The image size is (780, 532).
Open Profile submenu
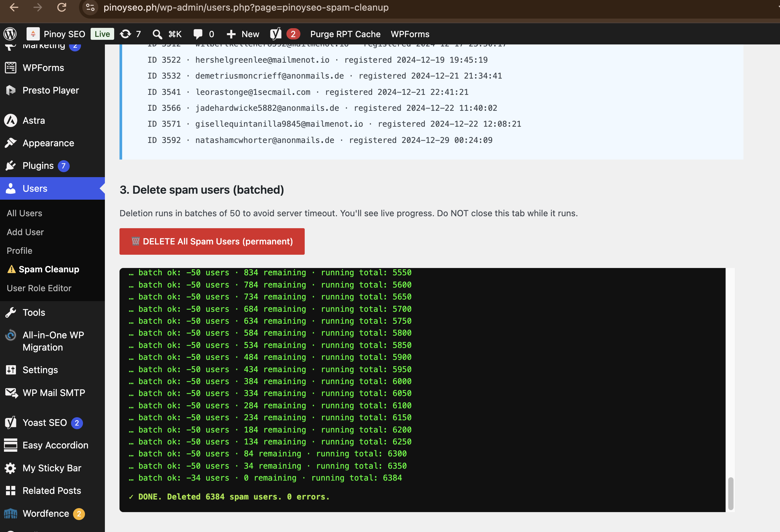20,250
